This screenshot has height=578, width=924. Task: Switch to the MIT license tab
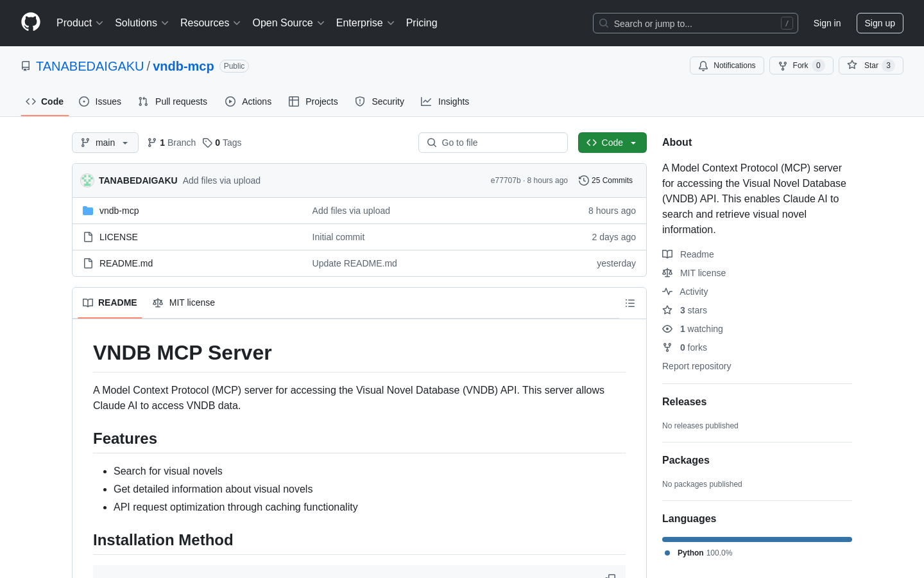(184, 302)
